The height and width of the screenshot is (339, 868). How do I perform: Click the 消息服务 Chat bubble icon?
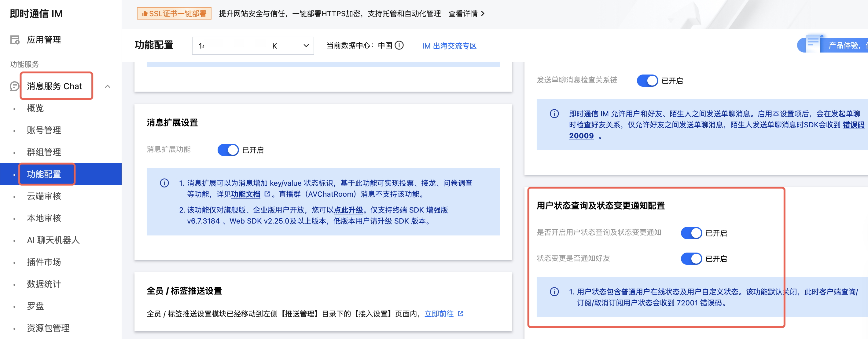tap(14, 86)
